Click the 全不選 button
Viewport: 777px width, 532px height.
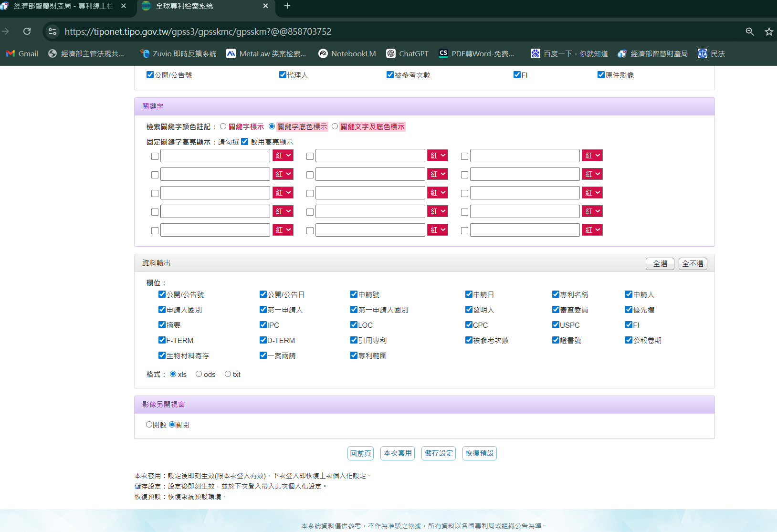693,264
